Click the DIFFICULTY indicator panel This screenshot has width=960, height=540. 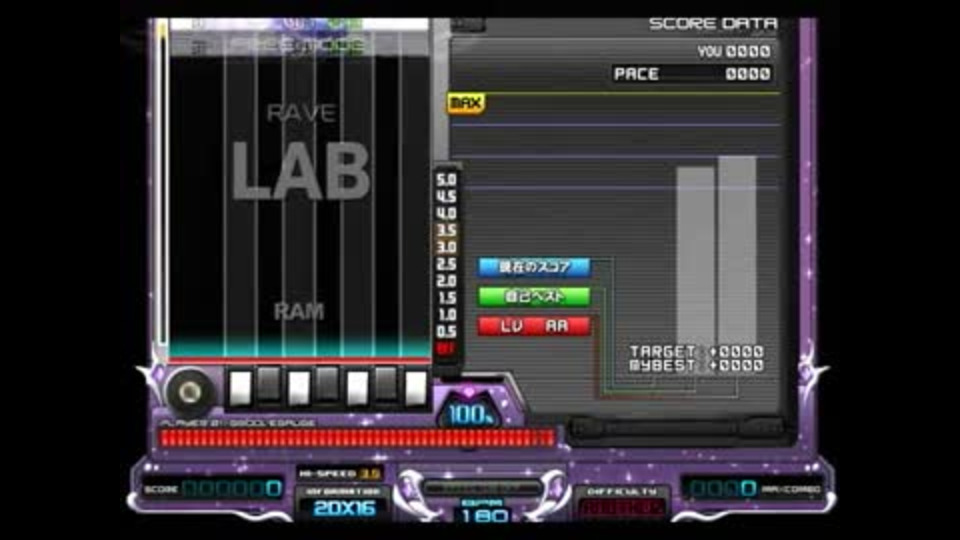(x=621, y=503)
